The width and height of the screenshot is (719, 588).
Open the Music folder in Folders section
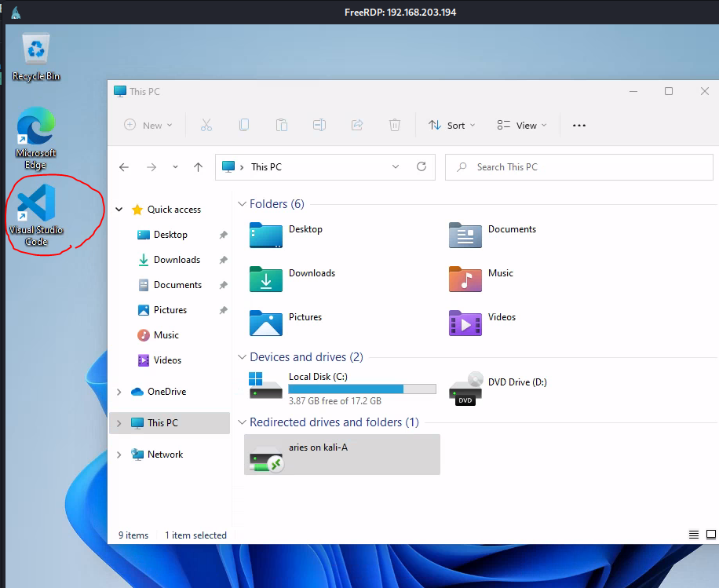481,279
